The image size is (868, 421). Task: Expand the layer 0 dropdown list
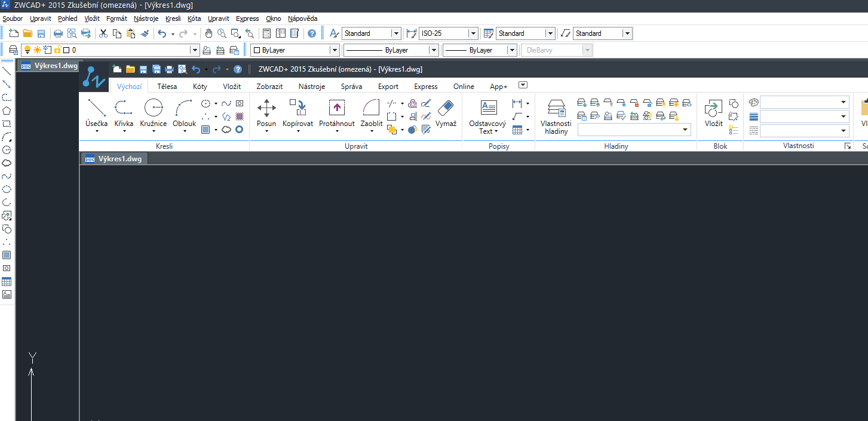click(x=194, y=50)
